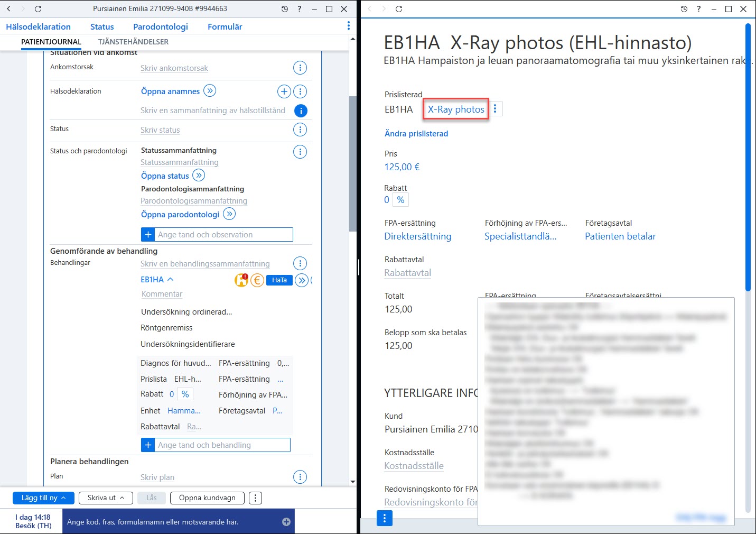This screenshot has width=756, height=534.
Task: Open options menu for Hälsodeklaration row
Action: (300, 91)
